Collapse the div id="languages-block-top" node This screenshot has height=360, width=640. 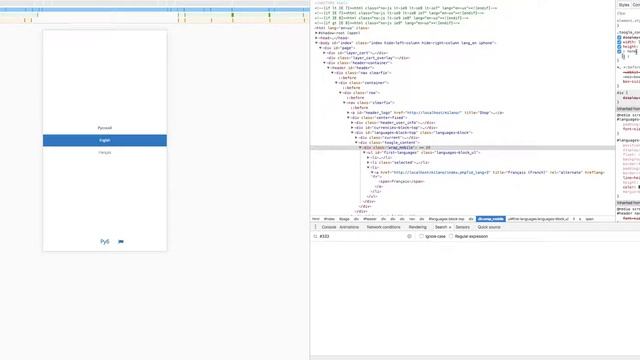pos(352,133)
